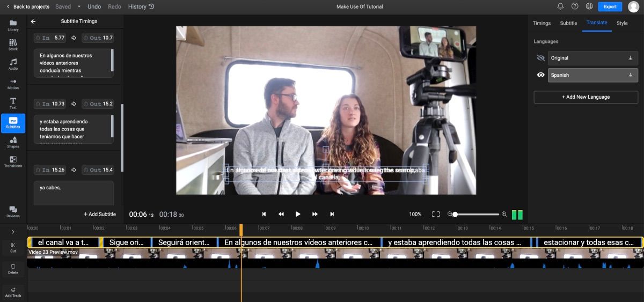The image size is (644, 302).
Task: Hide the Spanish language subtitles
Action: coord(540,75)
